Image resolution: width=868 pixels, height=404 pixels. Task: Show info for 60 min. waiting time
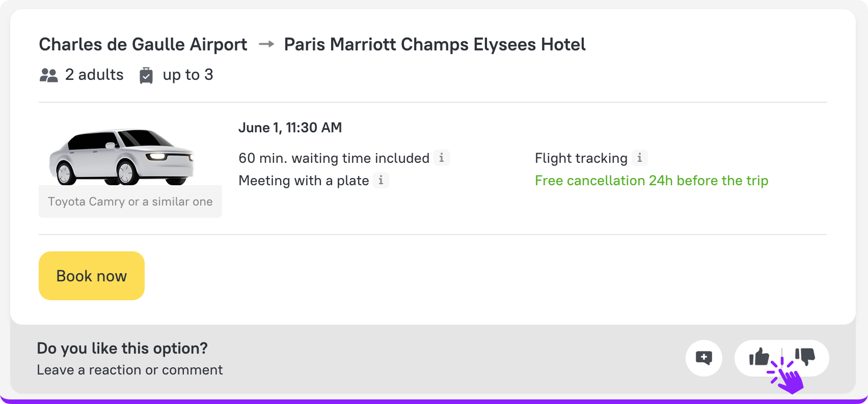(442, 158)
